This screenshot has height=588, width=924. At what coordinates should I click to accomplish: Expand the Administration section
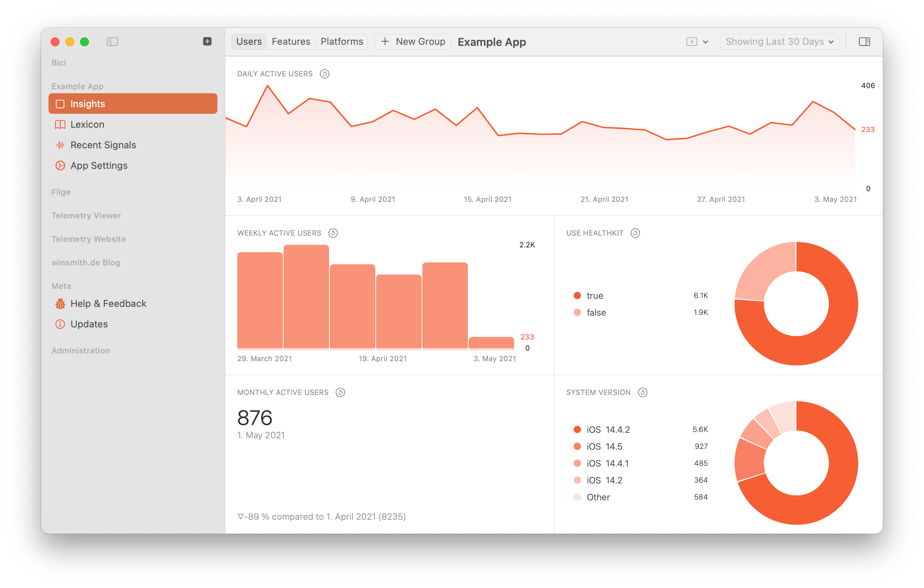pyautogui.click(x=80, y=351)
